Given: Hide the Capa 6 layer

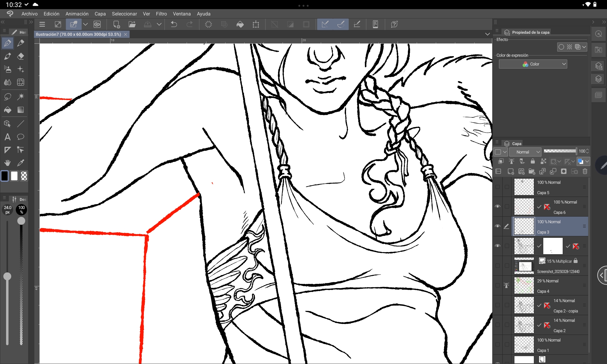Looking at the screenshot, I should (497, 207).
